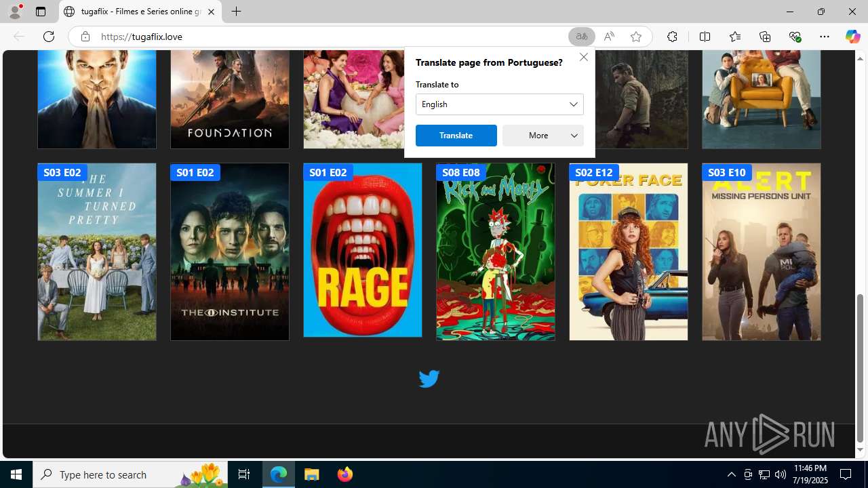Click the taskbar search box

(x=130, y=474)
